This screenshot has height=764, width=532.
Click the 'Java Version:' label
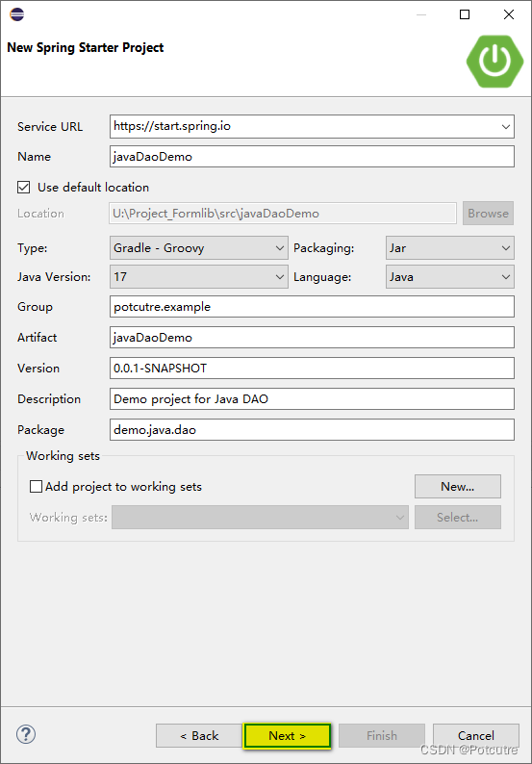54,277
